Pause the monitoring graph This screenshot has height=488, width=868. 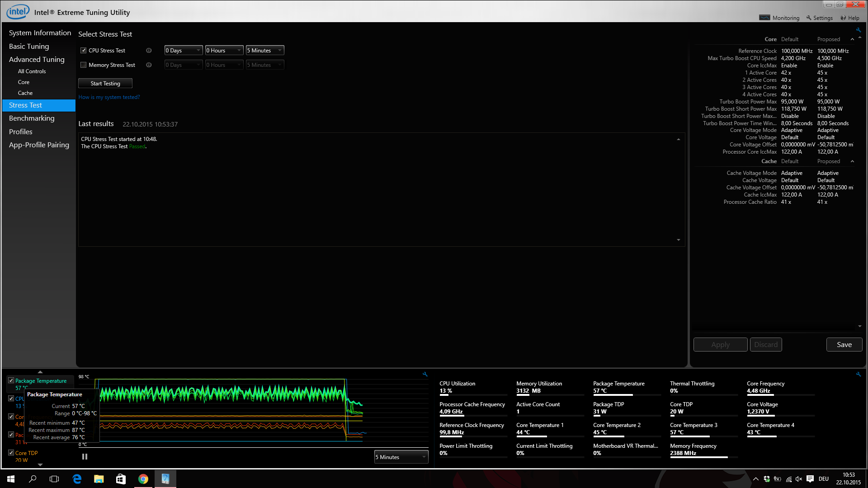point(85,457)
